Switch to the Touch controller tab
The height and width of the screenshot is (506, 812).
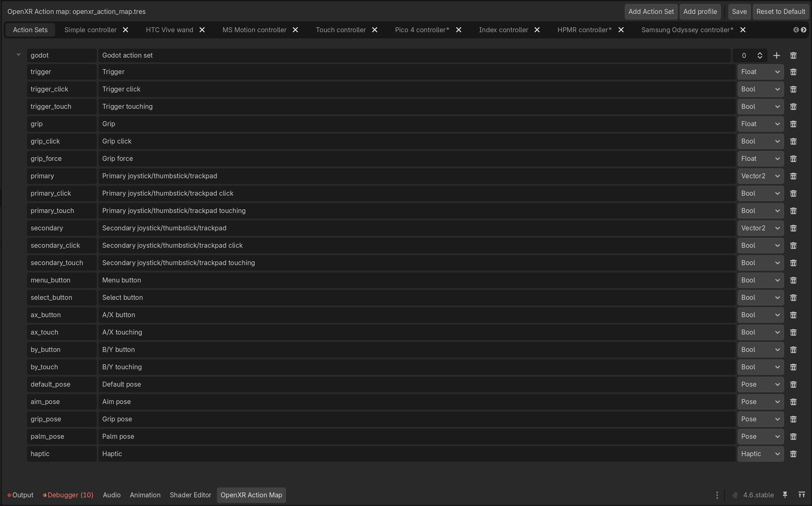[340, 30]
